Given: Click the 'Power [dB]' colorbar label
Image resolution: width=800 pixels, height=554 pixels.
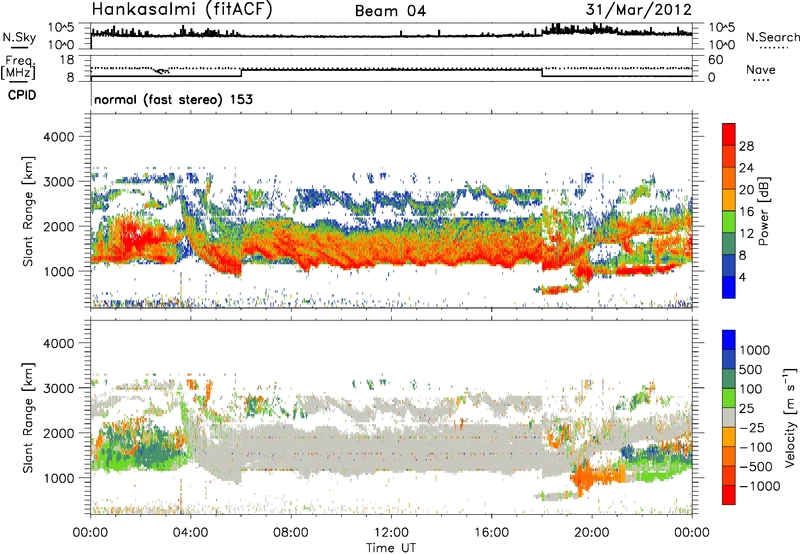Looking at the screenshot, I should tap(763, 211).
